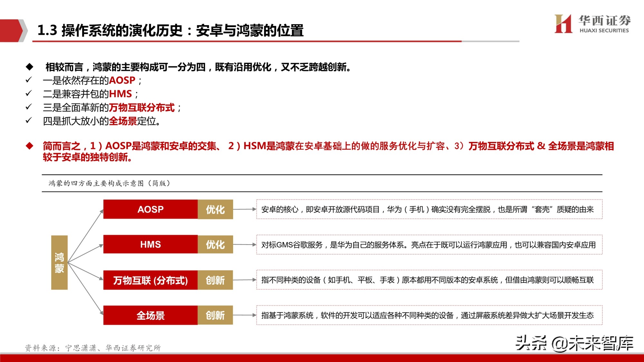The width and height of the screenshot is (644, 362).
Task: Click the 全场景 red diagram block
Action: pos(150,316)
